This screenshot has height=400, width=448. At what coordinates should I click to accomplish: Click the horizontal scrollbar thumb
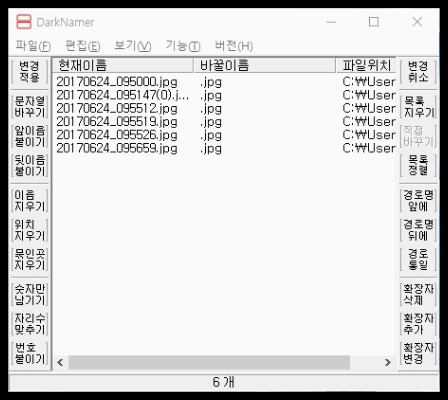[209, 362]
